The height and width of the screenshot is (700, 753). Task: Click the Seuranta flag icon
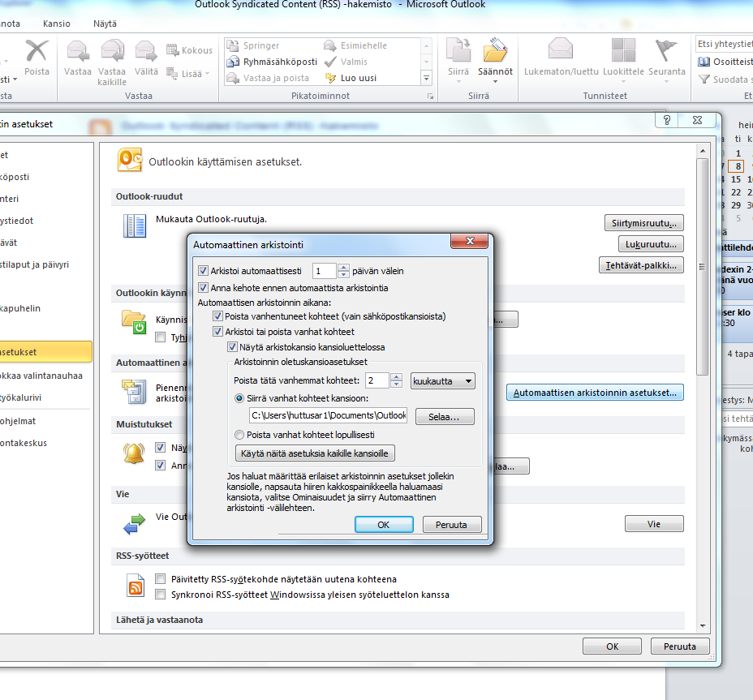tap(666, 50)
